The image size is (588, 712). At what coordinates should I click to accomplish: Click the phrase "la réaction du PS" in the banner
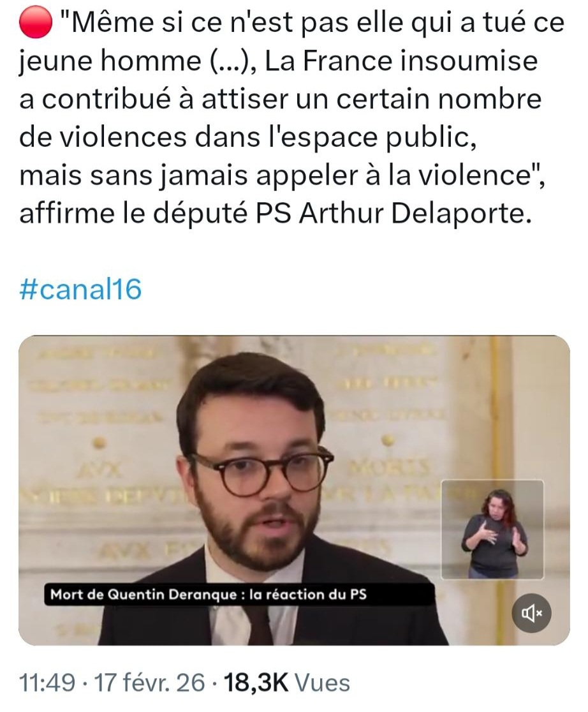tap(308, 595)
